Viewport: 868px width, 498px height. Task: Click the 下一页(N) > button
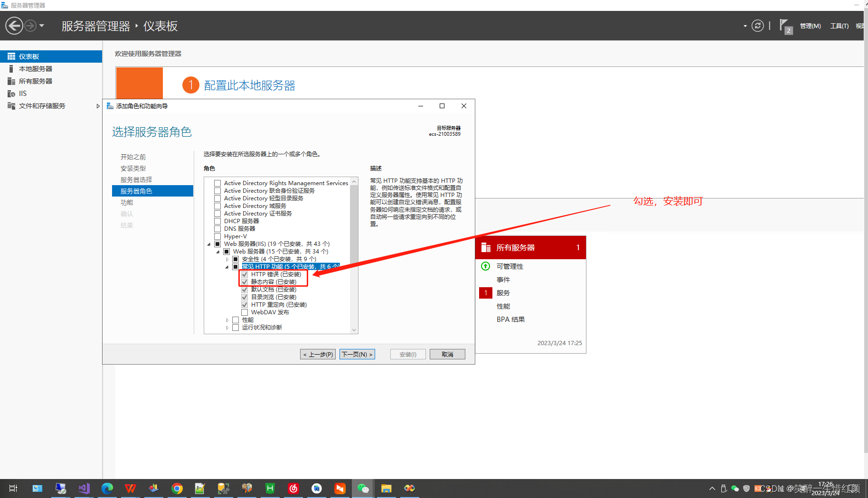click(357, 354)
